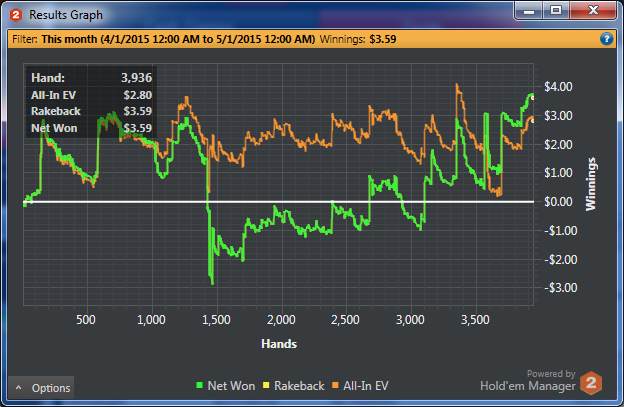Open the blue help question mark icon
This screenshot has width=624, height=407.
pyautogui.click(x=606, y=39)
